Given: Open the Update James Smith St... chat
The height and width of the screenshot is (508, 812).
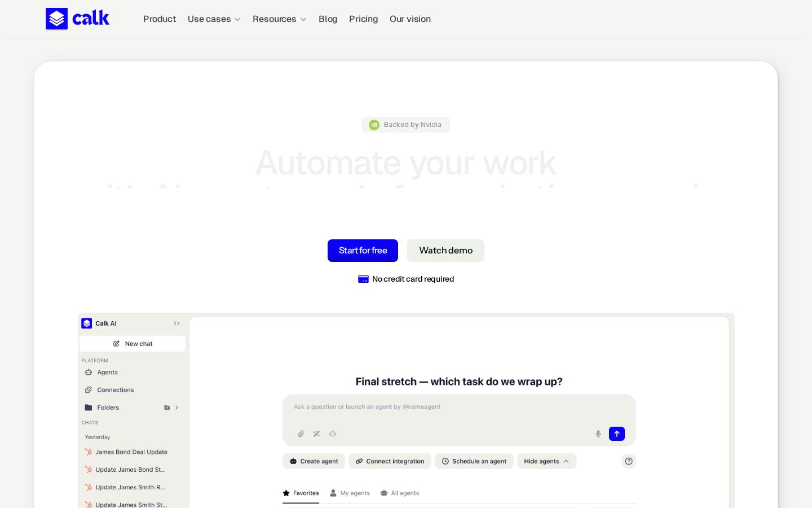Looking at the screenshot, I should [x=133, y=504].
